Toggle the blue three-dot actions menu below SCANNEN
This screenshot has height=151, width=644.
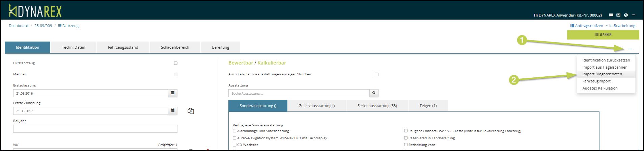[630, 49]
